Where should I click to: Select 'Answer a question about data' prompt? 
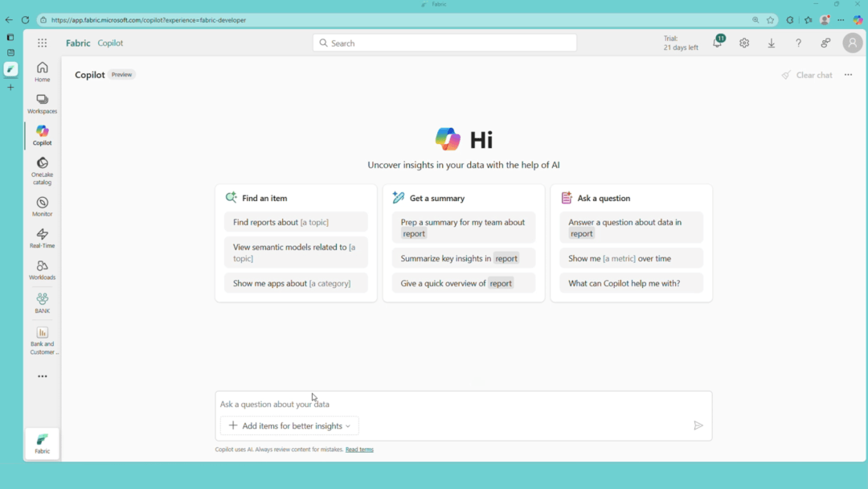click(631, 228)
